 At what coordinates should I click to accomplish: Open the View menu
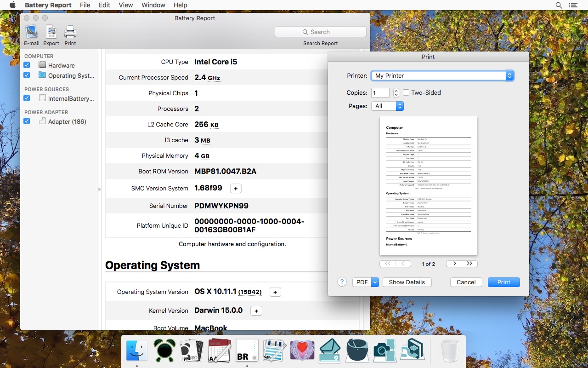click(126, 5)
